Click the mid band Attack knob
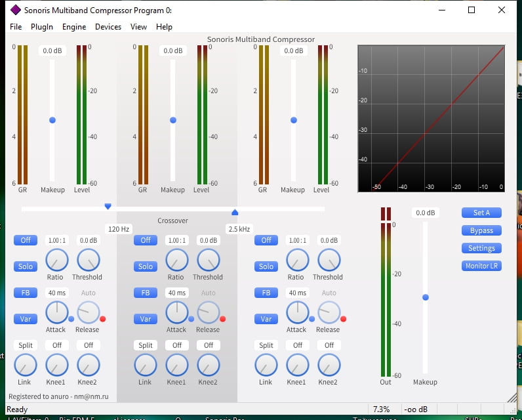 coord(177,312)
